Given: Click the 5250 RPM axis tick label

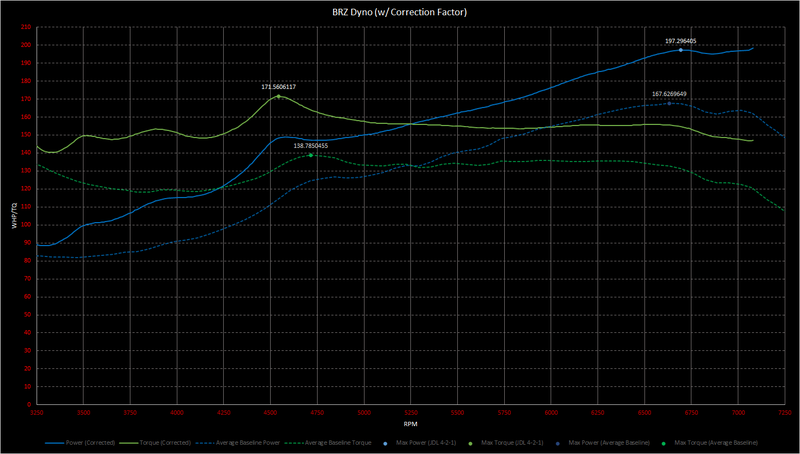Looking at the screenshot, I should click(411, 412).
